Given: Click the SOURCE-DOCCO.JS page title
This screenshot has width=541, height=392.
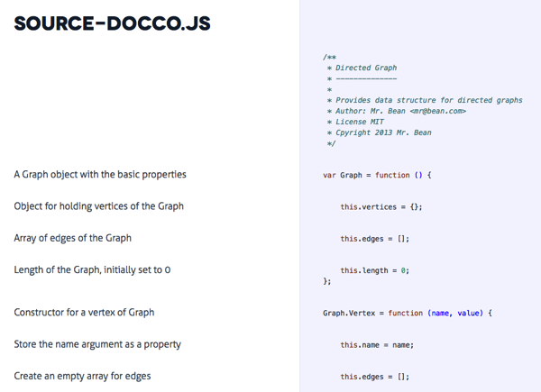Looking at the screenshot, I should (x=113, y=23).
